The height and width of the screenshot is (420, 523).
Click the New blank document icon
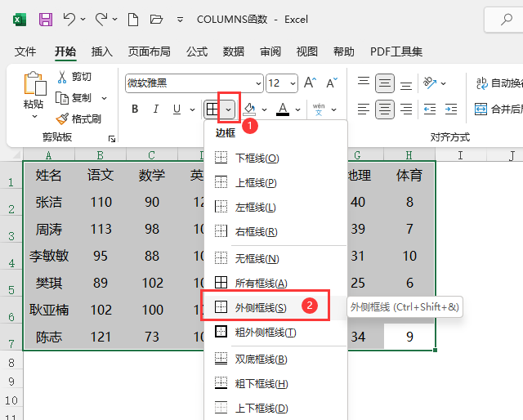pos(133,20)
